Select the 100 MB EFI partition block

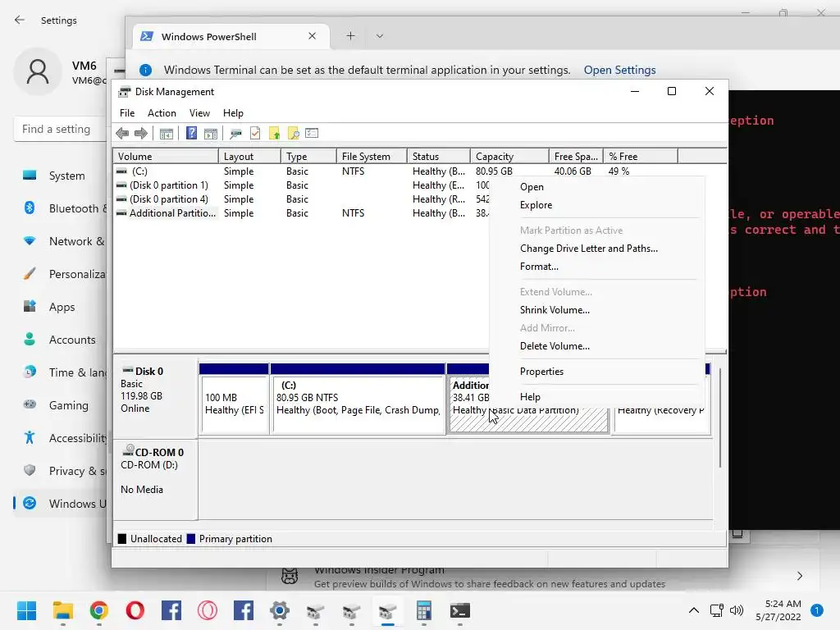[x=234, y=404]
